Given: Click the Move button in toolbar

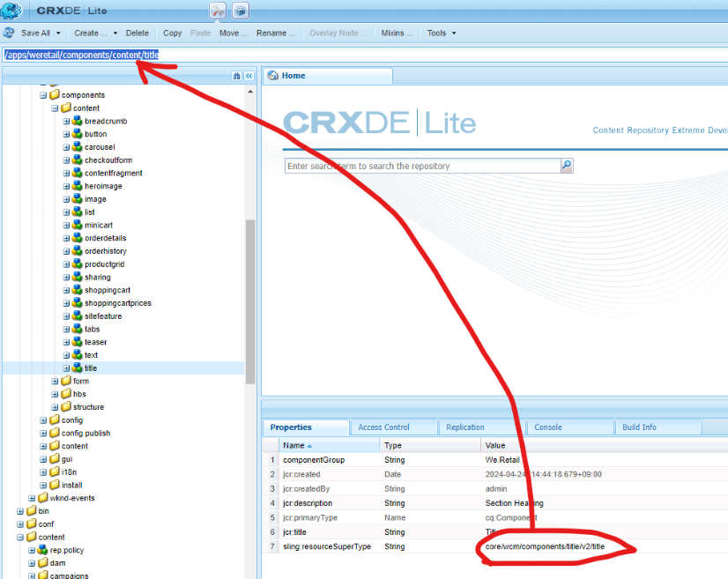Looking at the screenshot, I should point(234,33).
